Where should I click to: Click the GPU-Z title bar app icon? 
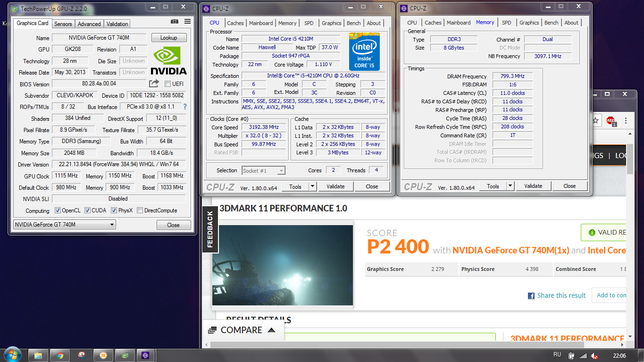(x=15, y=8)
